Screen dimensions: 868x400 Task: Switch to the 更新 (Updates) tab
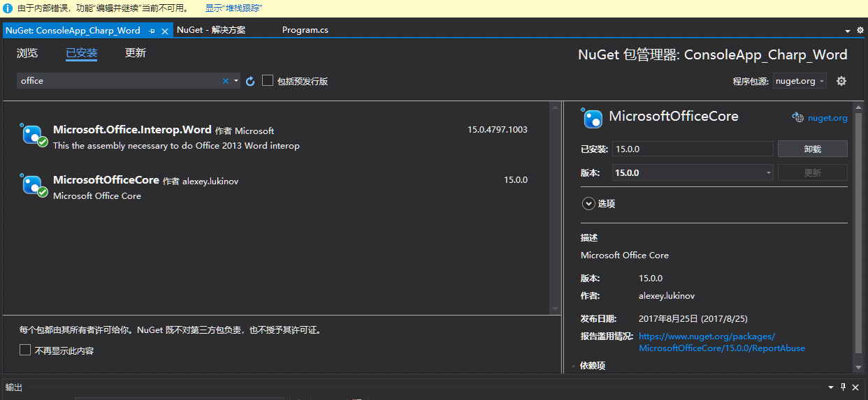[x=136, y=54]
